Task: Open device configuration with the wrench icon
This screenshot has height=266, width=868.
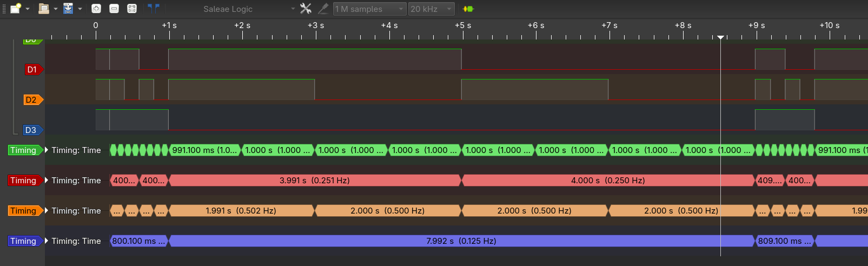Action: coord(306,9)
